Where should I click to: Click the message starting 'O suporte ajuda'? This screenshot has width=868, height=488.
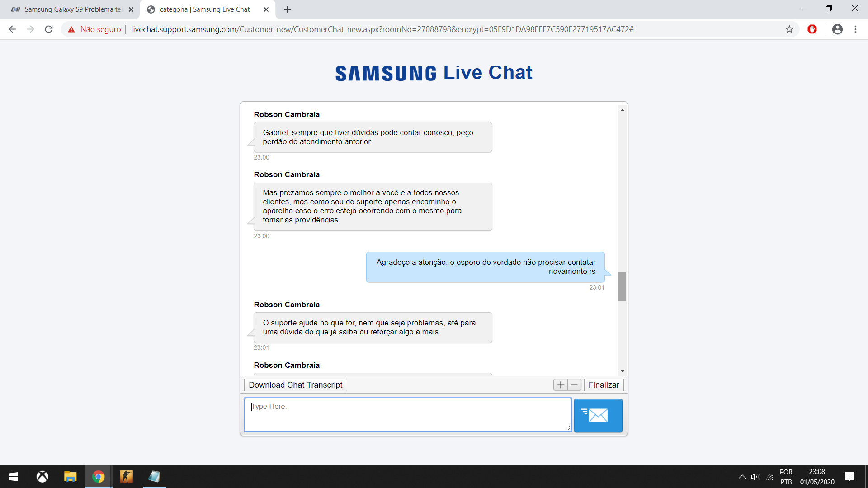pos(373,328)
